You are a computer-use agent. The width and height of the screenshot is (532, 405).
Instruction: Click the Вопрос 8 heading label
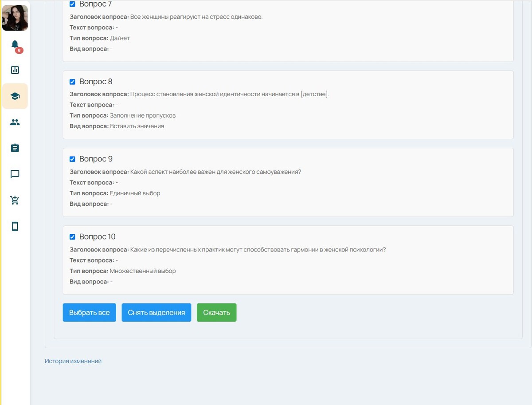96,82
